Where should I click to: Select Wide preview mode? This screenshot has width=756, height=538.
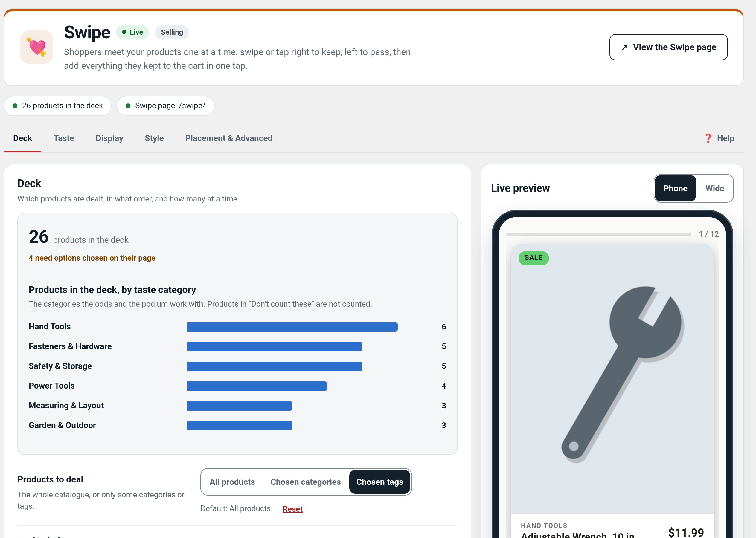tap(714, 188)
